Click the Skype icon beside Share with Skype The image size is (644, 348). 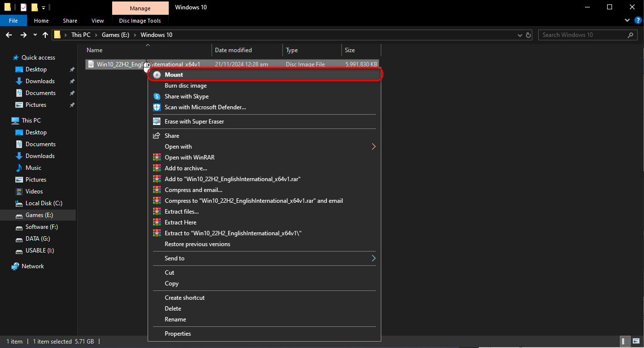click(x=157, y=96)
